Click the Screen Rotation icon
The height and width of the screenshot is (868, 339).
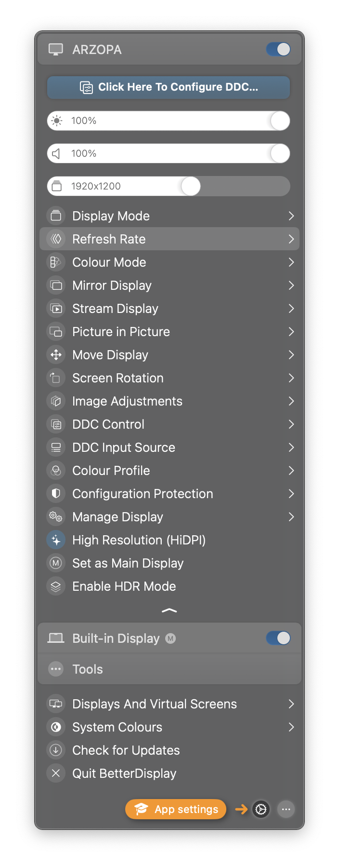click(x=56, y=378)
